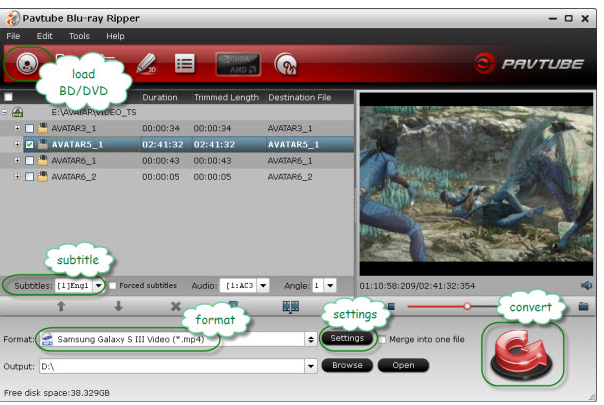Open the Format profile dropdown arrows
Screen dimensions: 604x405
coord(311,339)
